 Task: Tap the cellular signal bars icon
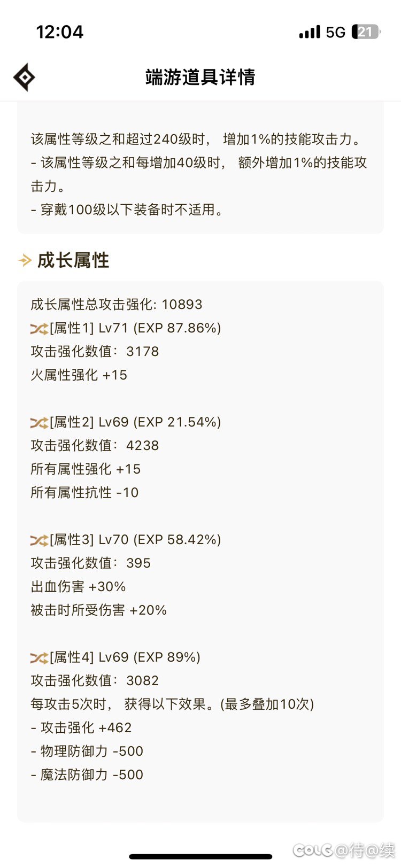pyautogui.click(x=310, y=32)
